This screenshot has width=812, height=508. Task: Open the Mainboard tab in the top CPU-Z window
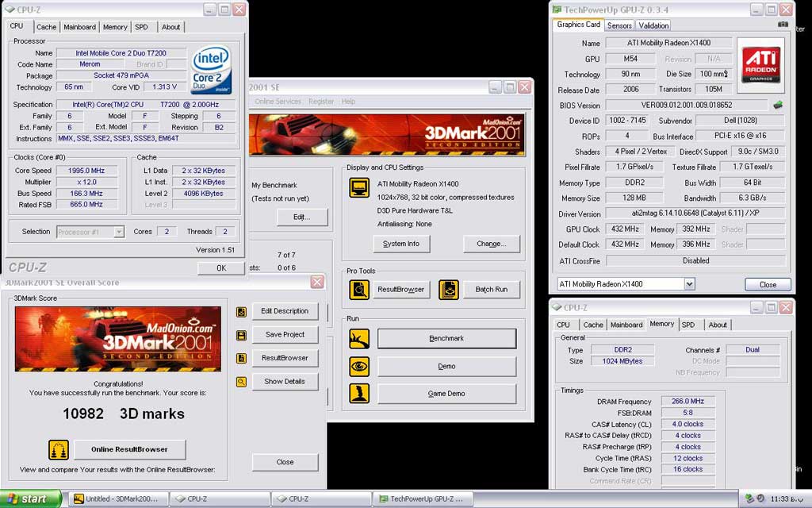point(80,27)
